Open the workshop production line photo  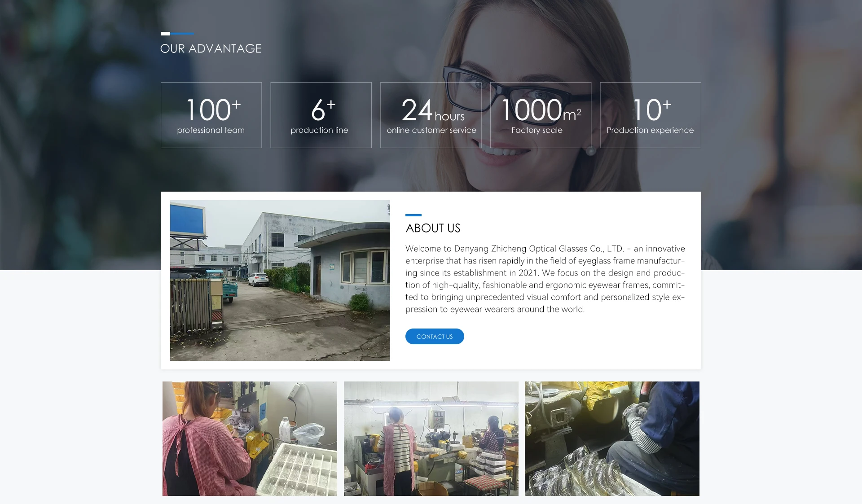click(431, 438)
